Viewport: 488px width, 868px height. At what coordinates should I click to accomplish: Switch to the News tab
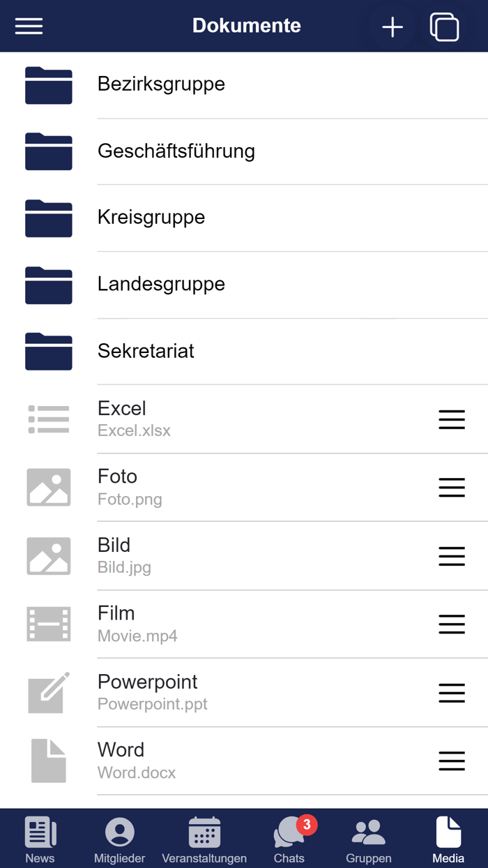pos(40,839)
